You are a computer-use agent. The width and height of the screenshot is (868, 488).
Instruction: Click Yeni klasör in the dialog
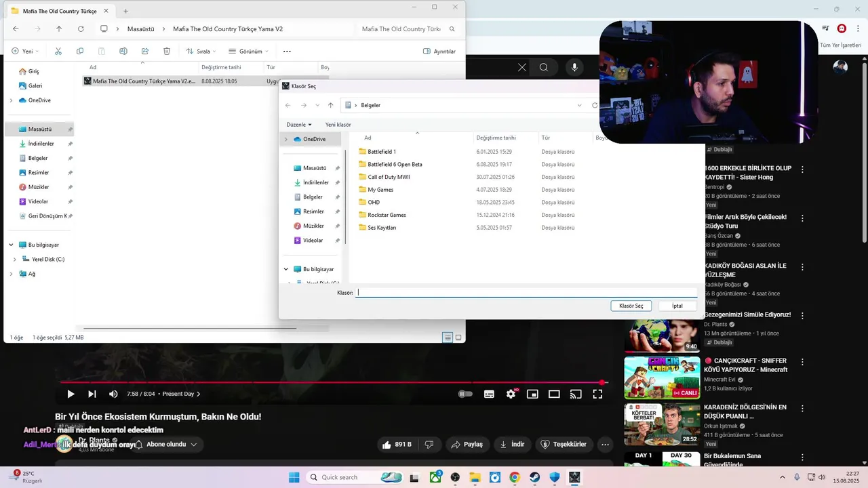(x=338, y=125)
